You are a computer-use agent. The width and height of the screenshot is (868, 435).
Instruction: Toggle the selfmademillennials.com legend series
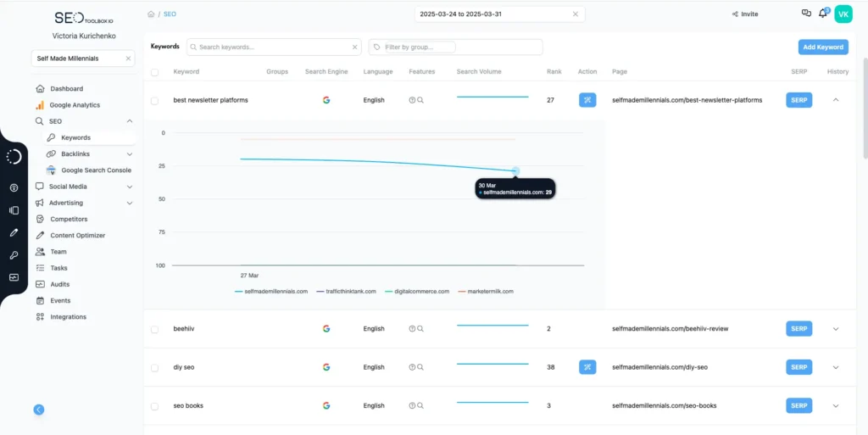(x=271, y=291)
